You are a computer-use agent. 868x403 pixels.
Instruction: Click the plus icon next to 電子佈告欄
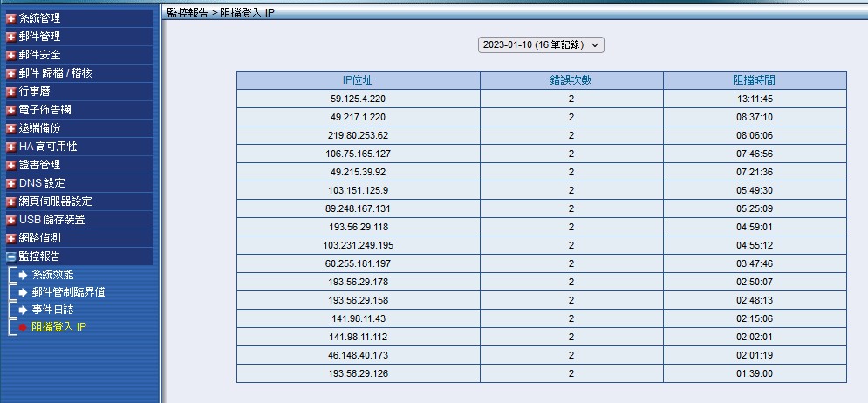11,110
